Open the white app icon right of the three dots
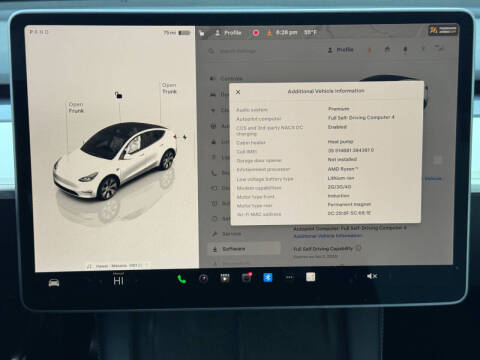The height and width of the screenshot is (360, 480). (x=310, y=277)
